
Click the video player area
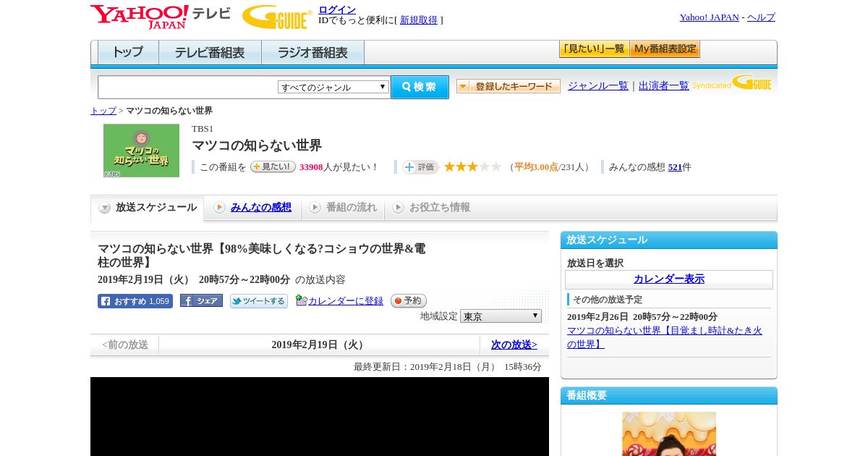320,416
